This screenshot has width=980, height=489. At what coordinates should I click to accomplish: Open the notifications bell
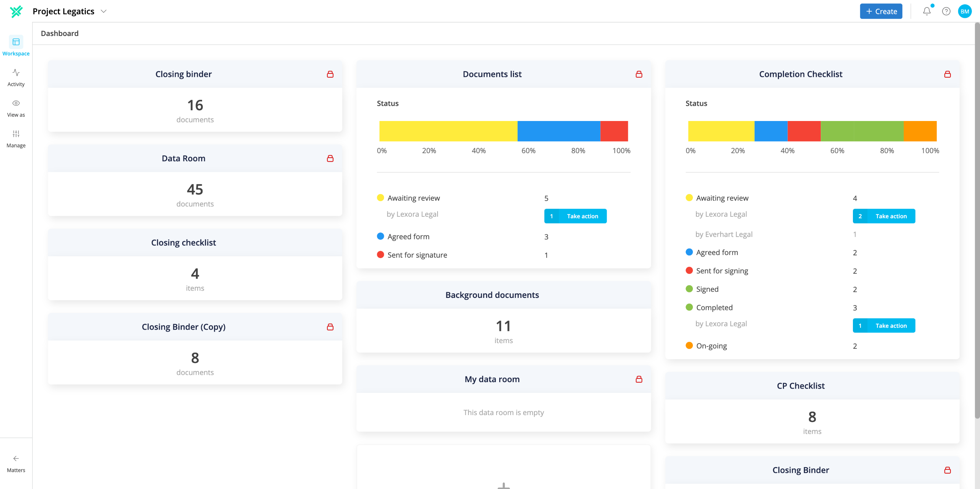[926, 11]
